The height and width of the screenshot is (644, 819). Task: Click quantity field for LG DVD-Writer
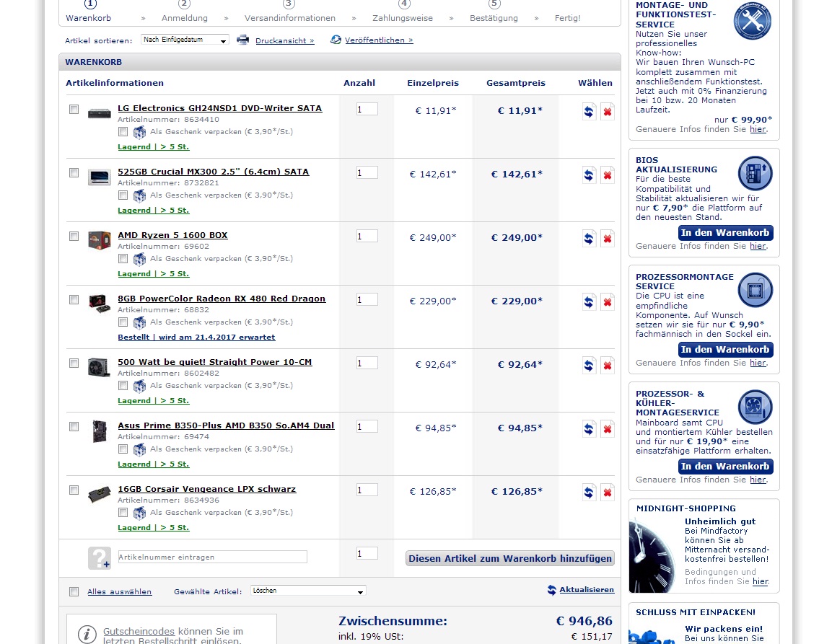point(367,110)
